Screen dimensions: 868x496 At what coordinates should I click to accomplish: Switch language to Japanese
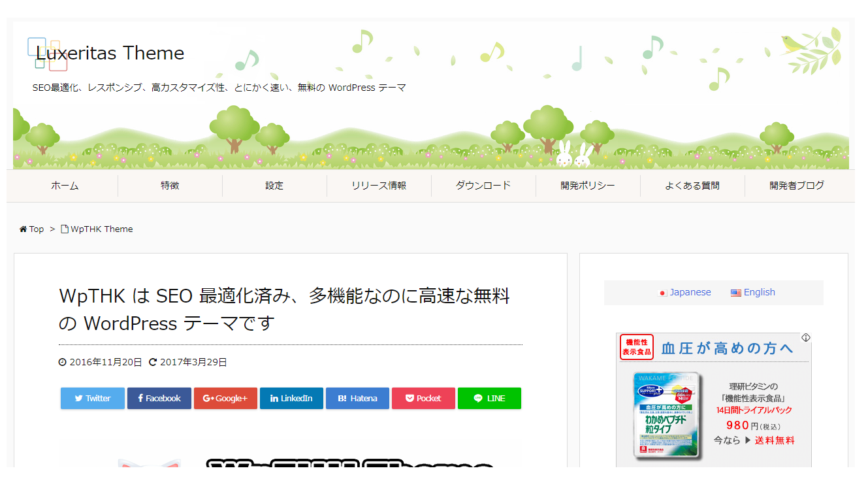[690, 293]
